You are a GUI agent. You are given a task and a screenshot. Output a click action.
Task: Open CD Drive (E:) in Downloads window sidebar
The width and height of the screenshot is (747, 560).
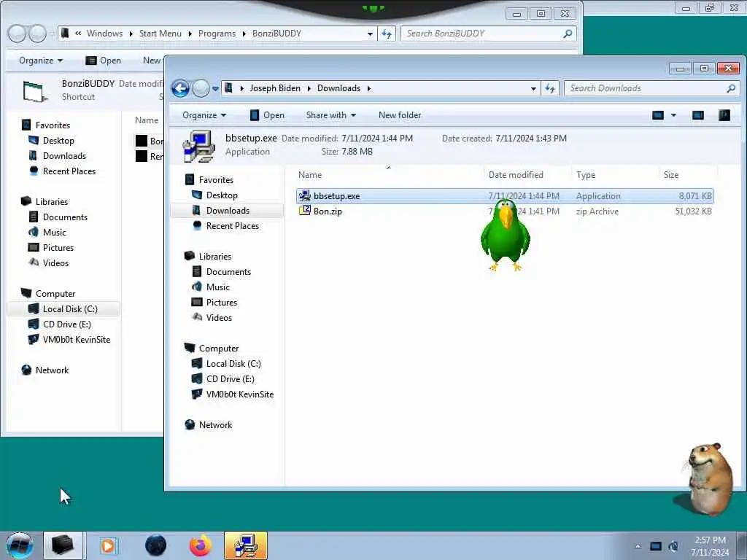(230, 379)
